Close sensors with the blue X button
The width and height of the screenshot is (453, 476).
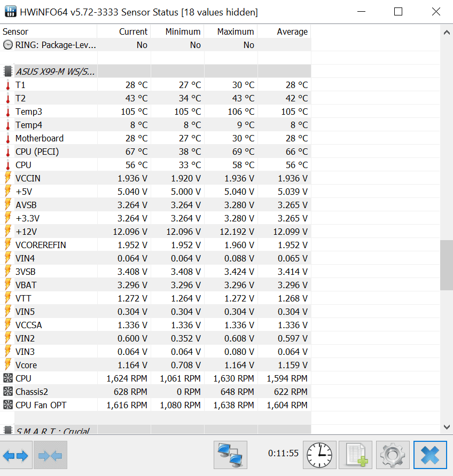click(x=430, y=455)
